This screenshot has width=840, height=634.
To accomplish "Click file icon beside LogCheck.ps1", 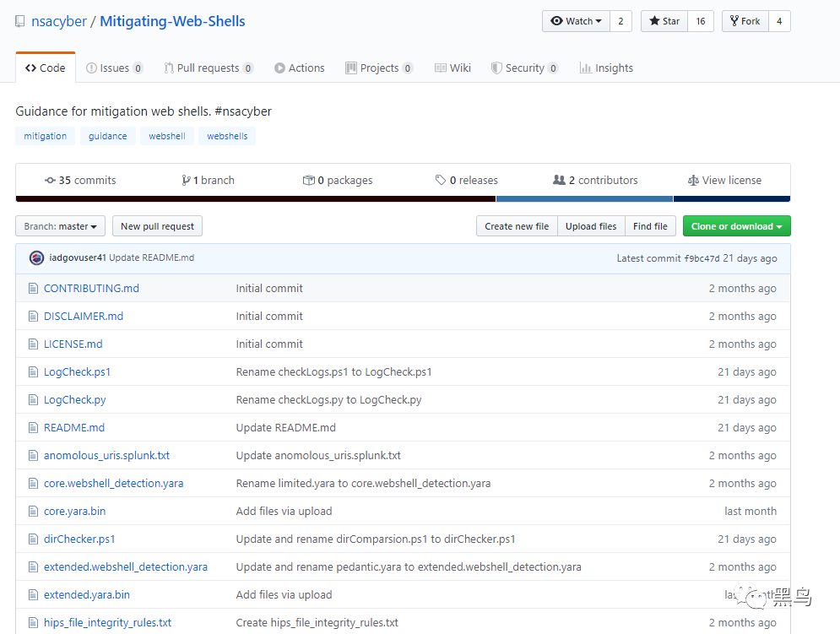I will (x=33, y=372).
